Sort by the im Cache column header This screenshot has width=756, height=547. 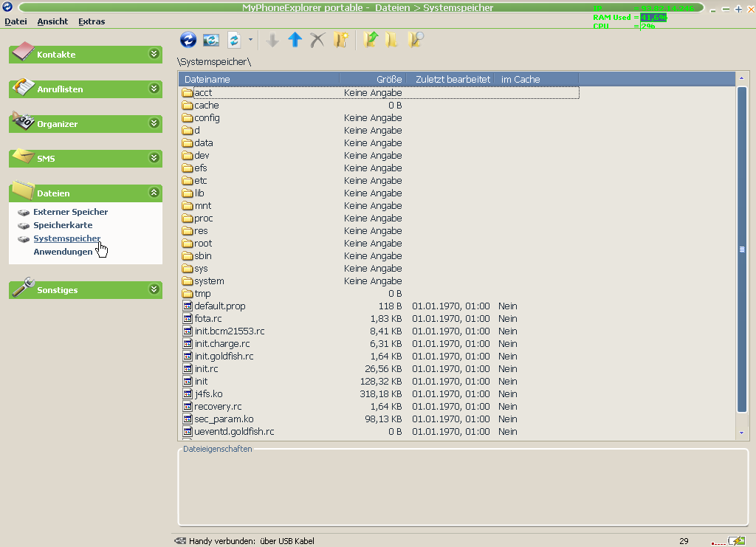point(536,79)
